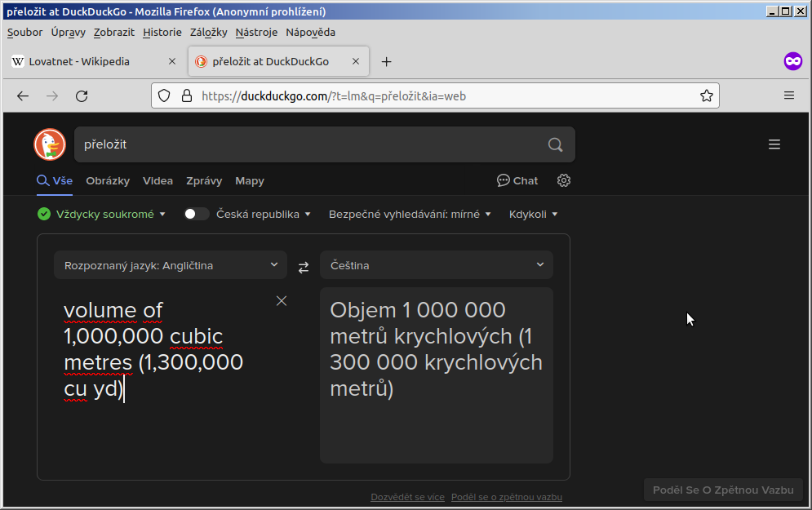Expand the Vždycky soukromé dropdown
The width and height of the screenshot is (812, 510).
point(102,214)
